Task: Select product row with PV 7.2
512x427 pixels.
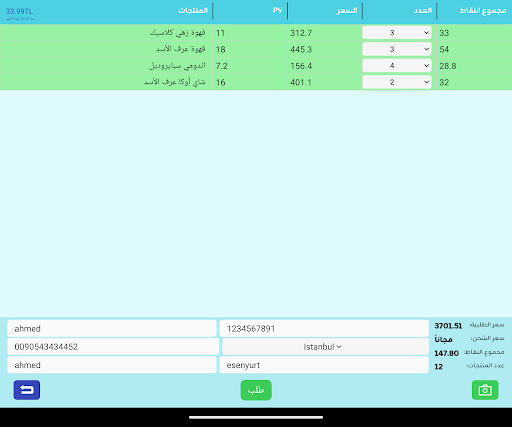Action: [x=256, y=66]
